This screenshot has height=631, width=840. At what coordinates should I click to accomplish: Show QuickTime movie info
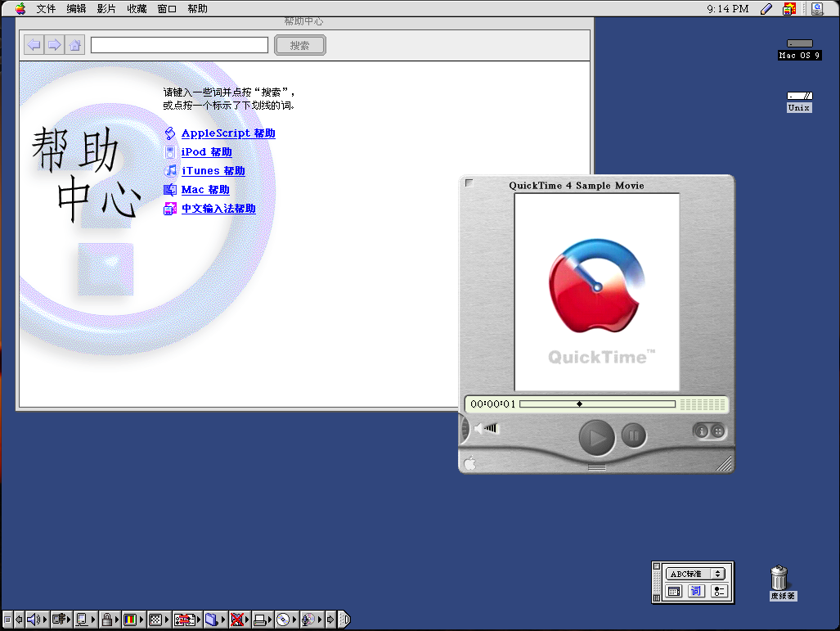pyautogui.click(x=701, y=431)
